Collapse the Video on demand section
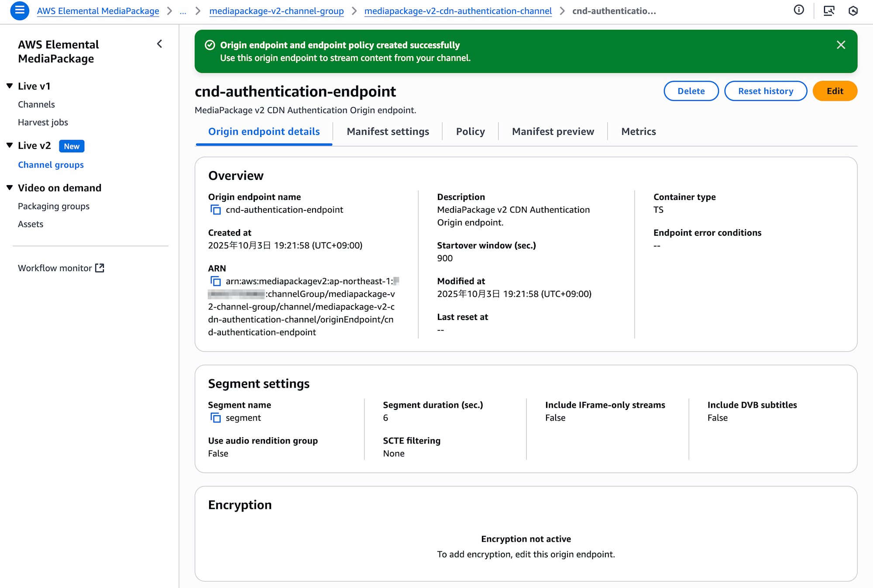 10,188
